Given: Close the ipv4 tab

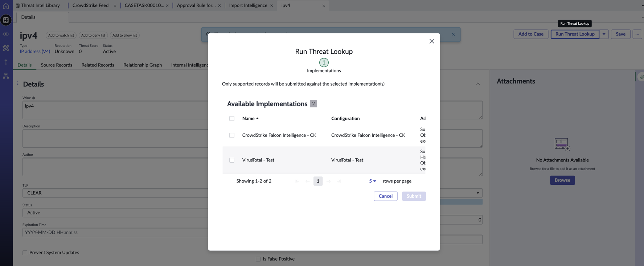Looking at the screenshot, I should (324, 5).
